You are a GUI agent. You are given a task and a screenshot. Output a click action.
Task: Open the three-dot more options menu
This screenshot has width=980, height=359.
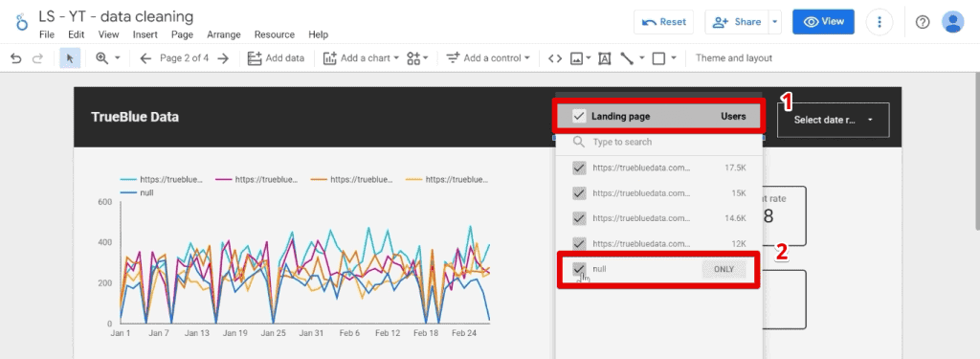tap(879, 22)
